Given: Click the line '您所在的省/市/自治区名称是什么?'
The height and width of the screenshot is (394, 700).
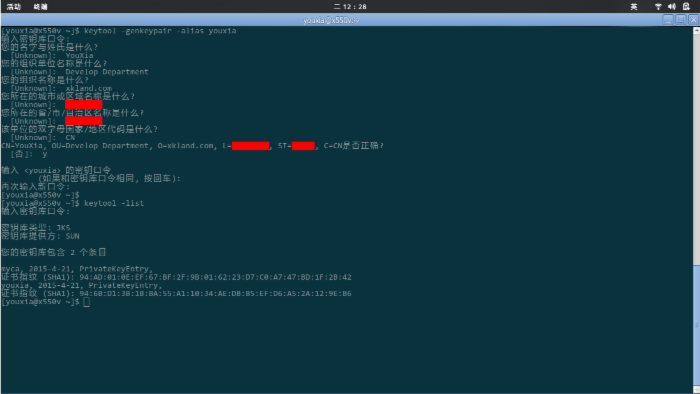Looking at the screenshot, I should coord(72,113).
